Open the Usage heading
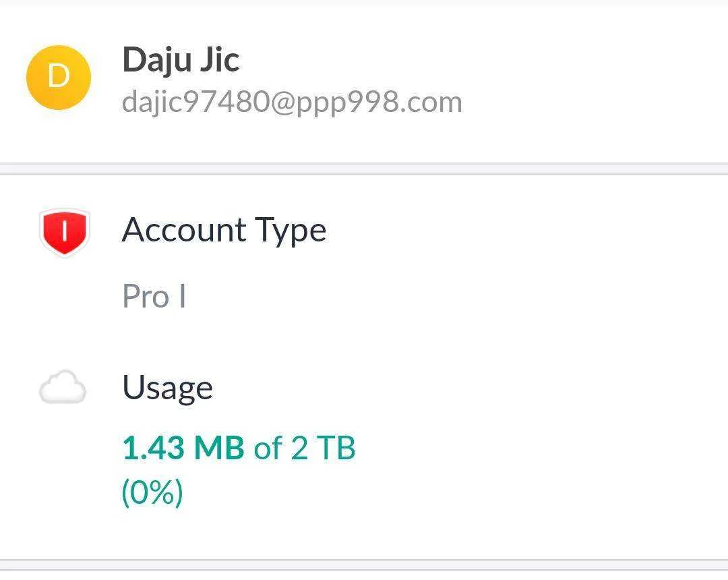 [x=168, y=388]
